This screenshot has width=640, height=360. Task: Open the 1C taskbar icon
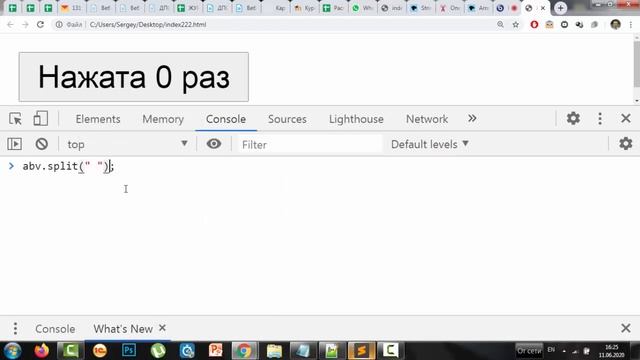point(100,351)
